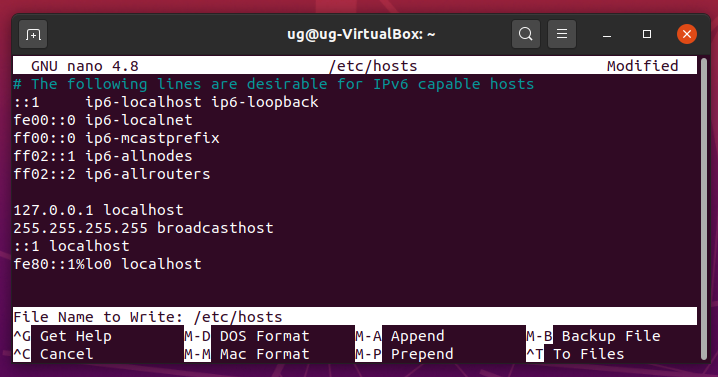718x377 pixels.
Task: Click the terminal search magnifier icon
Action: click(526, 34)
